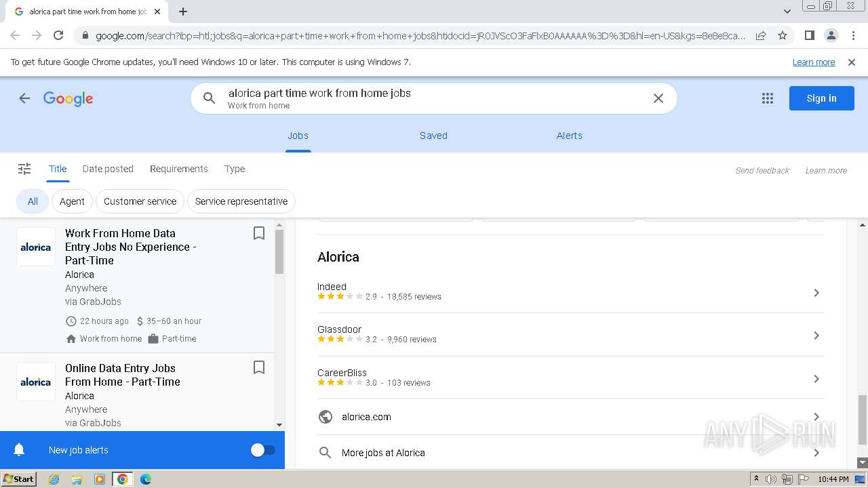This screenshot has width=868, height=488.
Task: Open the Google apps grid
Action: coord(768,98)
